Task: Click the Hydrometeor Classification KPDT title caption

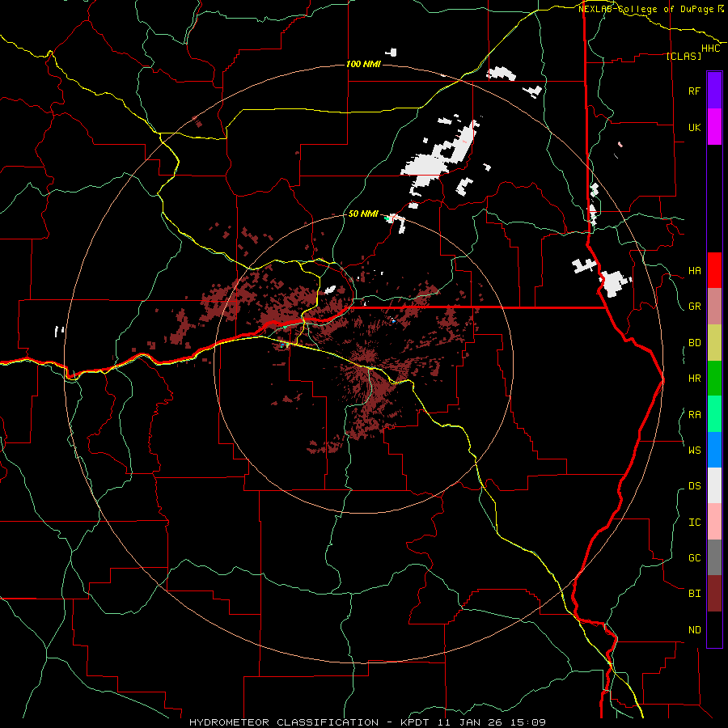Action: [x=367, y=722]
